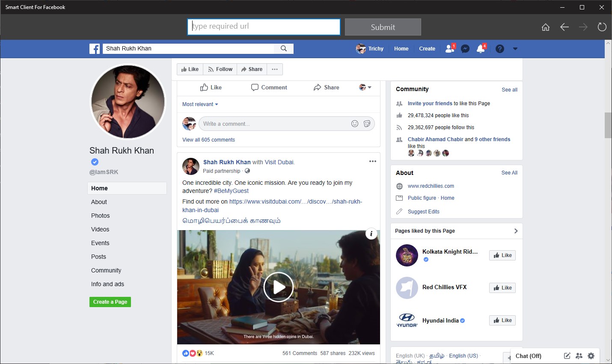
Task: Play the Dubai video
Action: 279,287
